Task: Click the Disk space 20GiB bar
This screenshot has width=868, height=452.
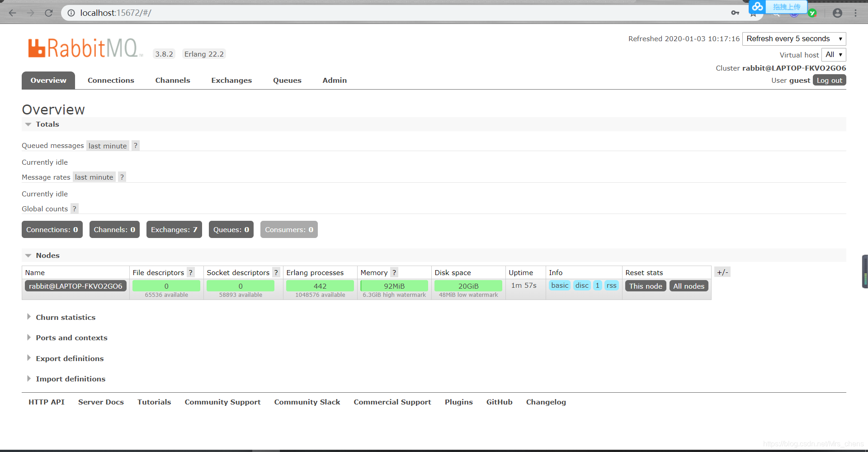Action: (x=468, y=286)
